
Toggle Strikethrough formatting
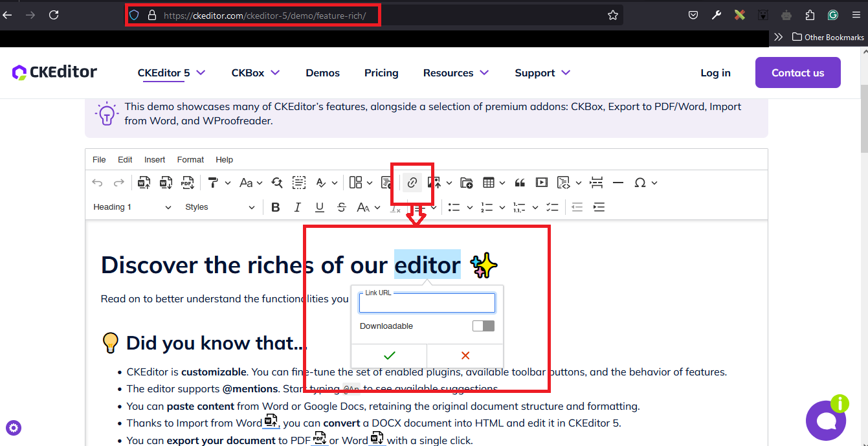(342, 207)
